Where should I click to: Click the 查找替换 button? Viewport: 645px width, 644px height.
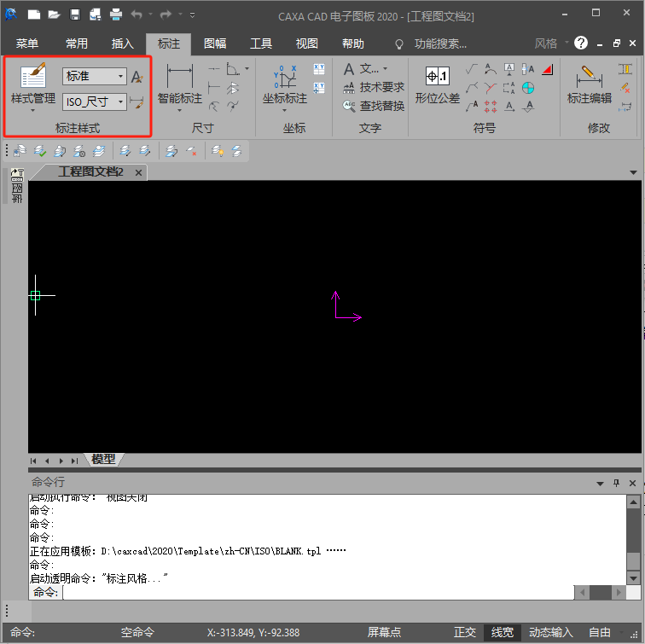pos(374,106)
